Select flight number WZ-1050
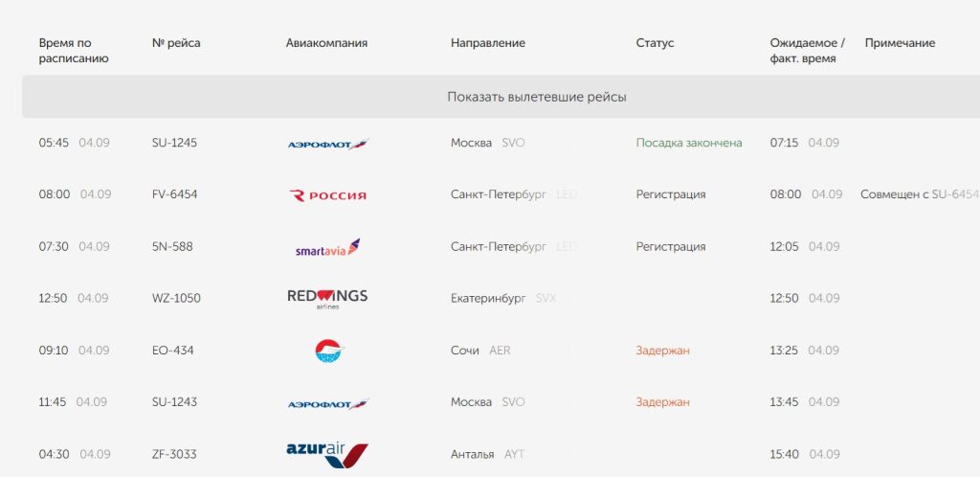This screenshot has width=980, height=477. pyautogui.click(x=176, y=298)
